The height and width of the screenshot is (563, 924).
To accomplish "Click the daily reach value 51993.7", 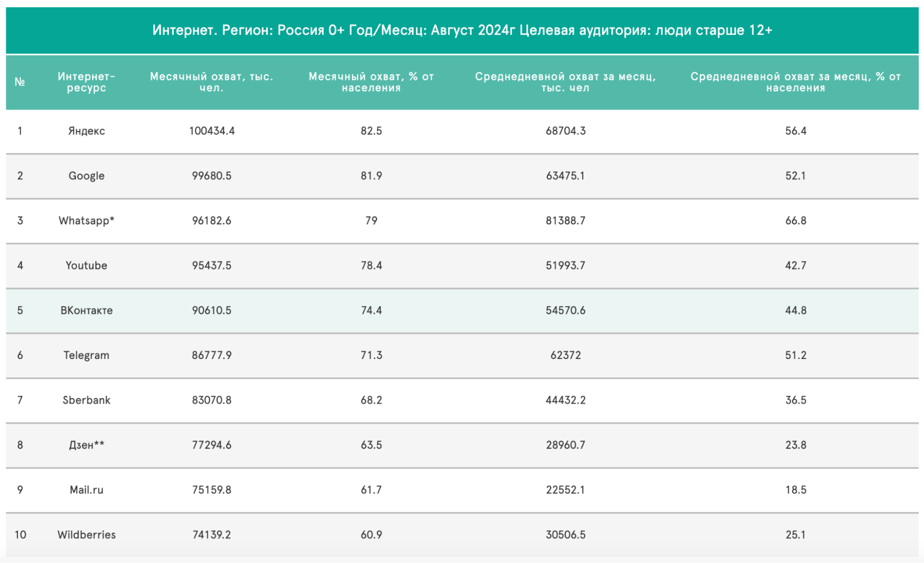I will [x=565, y=266].
